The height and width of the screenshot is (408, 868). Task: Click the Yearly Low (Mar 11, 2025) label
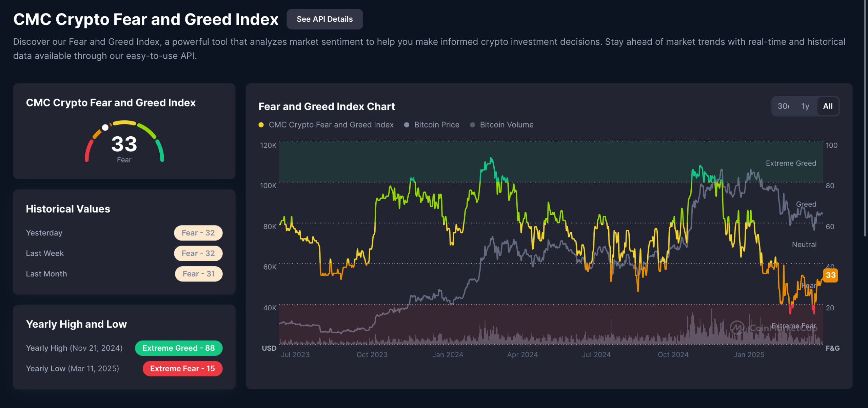(x=73, y=369)
